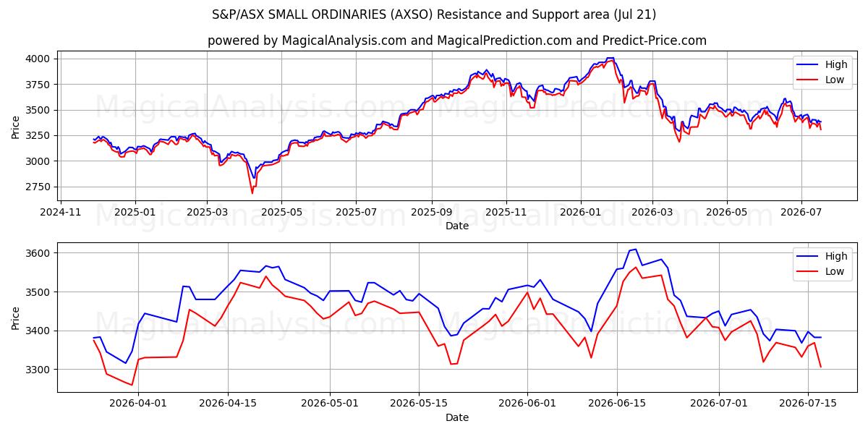Click the 4000 tick on upper chart
The image size is (868, 434).
tap(38, 59)
